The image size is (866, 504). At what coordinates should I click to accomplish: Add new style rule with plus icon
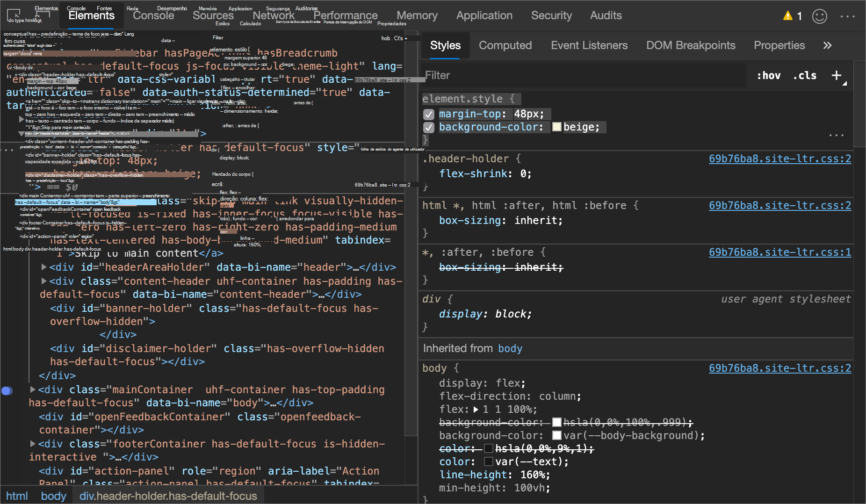coord(837,75)
